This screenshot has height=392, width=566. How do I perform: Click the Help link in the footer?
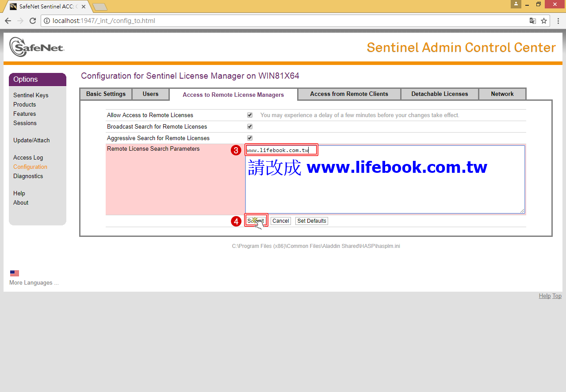pos(545,296)
